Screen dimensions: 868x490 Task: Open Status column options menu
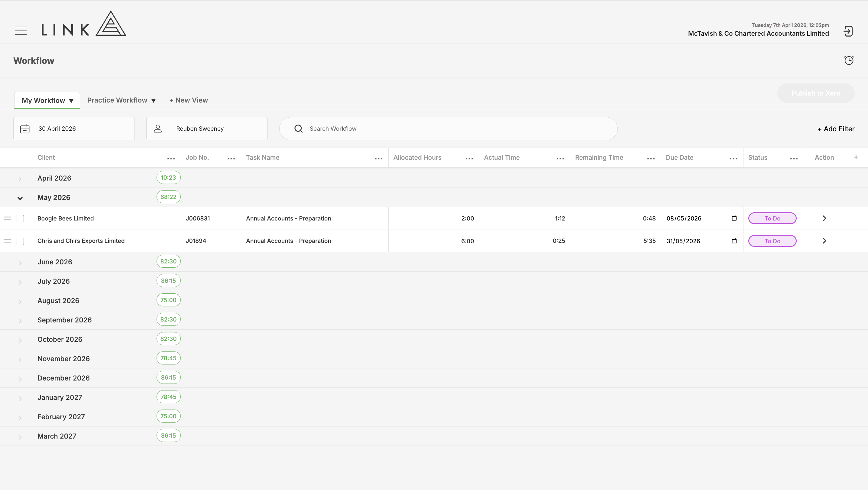(794, 159)
